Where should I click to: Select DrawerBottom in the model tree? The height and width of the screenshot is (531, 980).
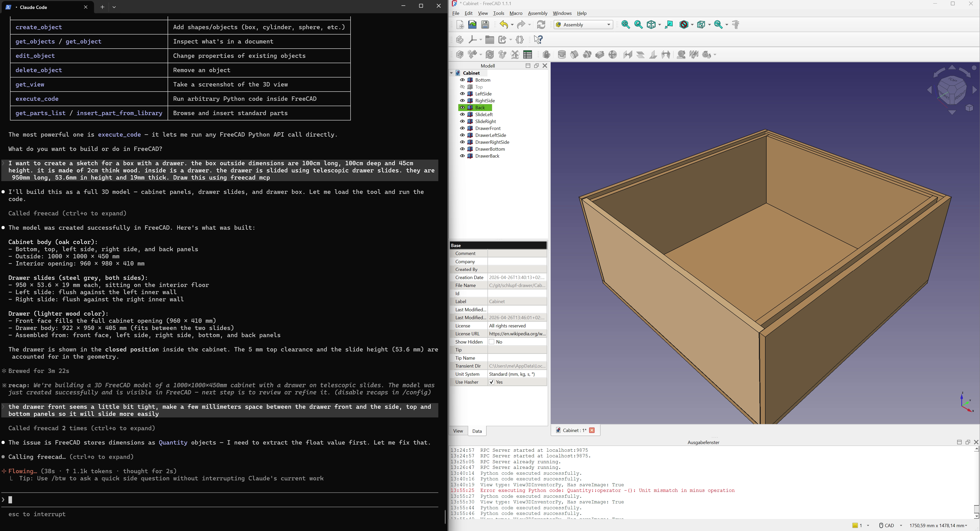pyautogui.click(x=490, y=149)
